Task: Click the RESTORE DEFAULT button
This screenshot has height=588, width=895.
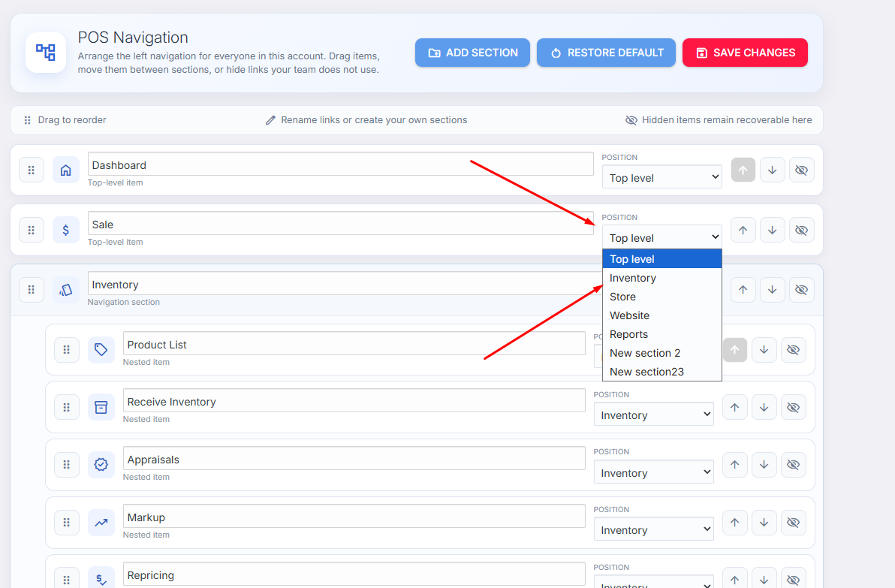Action: [x=606, y=53]
